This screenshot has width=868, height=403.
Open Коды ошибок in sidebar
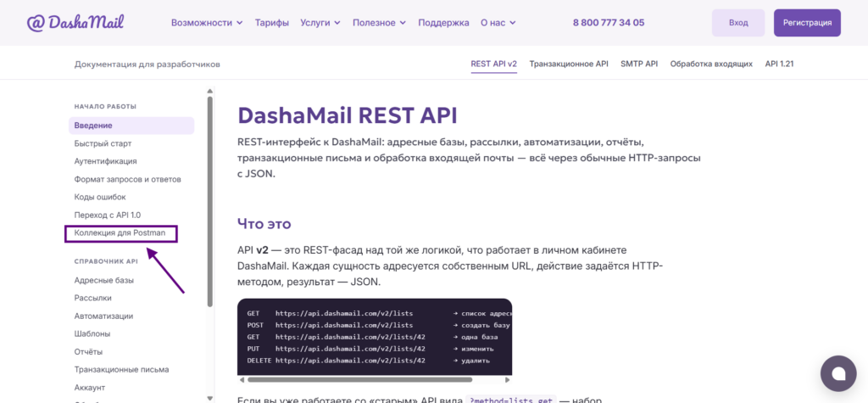point(100,198)
